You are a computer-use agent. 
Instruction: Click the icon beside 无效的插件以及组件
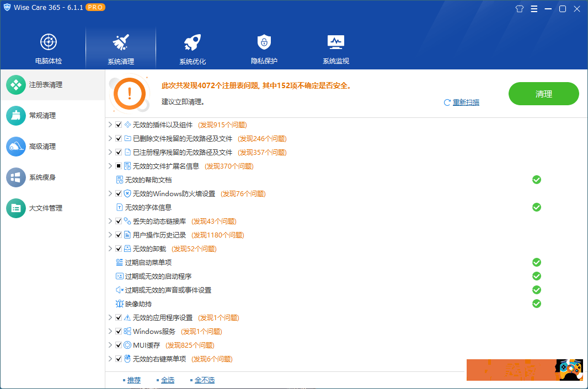coord(127,125)
